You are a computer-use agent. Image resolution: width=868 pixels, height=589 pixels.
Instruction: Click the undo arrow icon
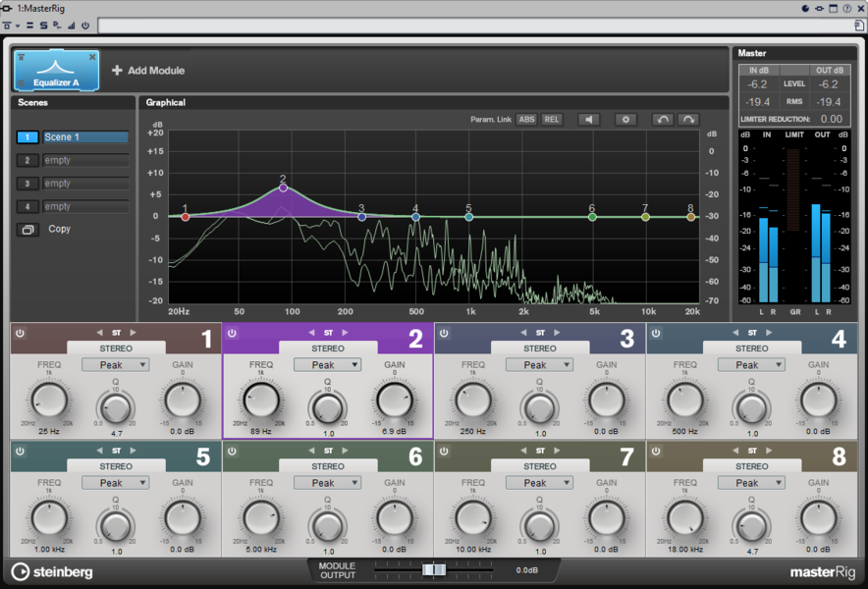663,120
